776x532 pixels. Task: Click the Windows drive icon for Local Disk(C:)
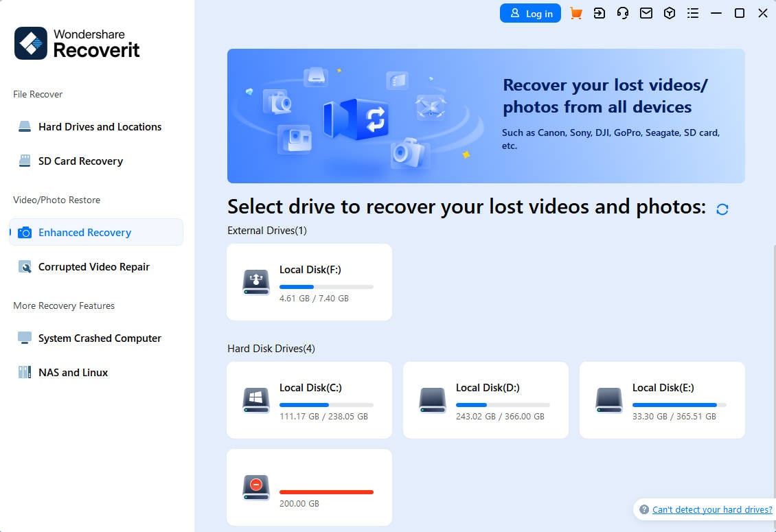pyautogui.click(x=256, y=400)
